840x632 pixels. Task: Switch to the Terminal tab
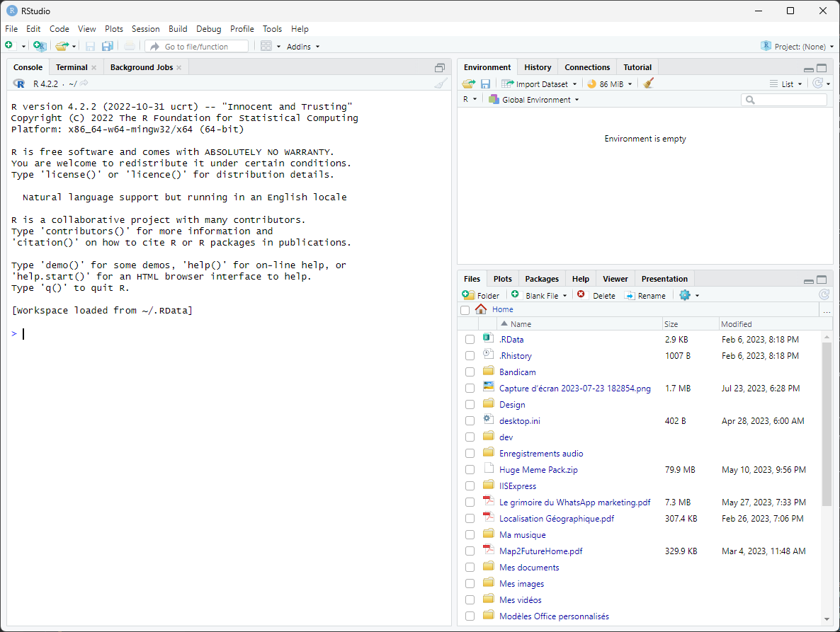pos(72,67)
